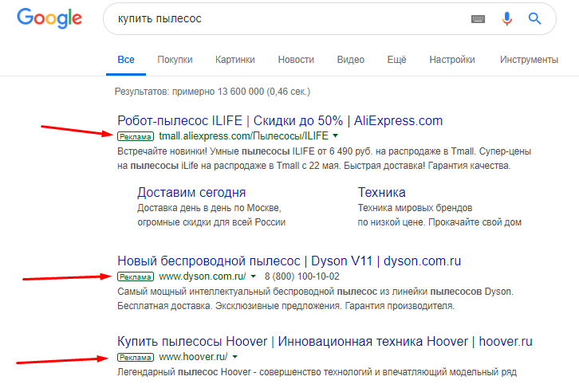Click the magnifying glass search button
The height and width of the screenshot is (392, 579).
point(535,19)
